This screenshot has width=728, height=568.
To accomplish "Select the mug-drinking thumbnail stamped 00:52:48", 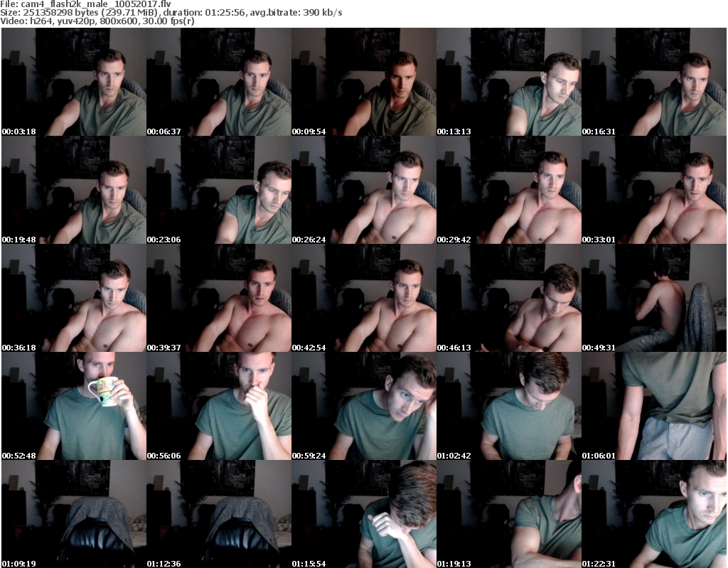I will tap(74, 406).
